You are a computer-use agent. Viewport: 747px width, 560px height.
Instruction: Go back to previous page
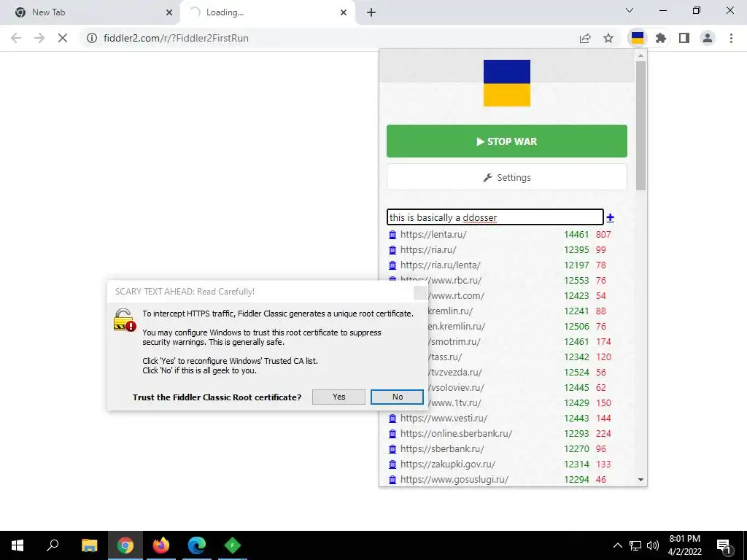[16, 38]
